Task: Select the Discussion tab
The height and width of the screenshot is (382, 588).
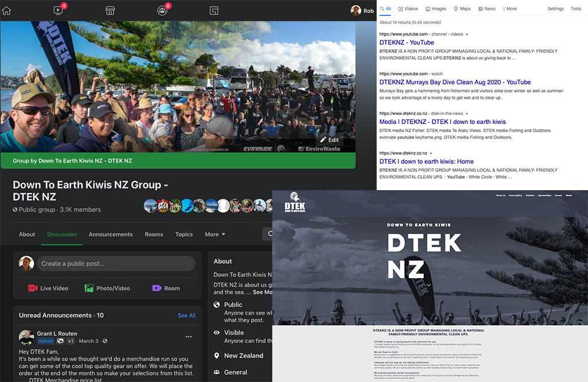Action: coord(62,234)
